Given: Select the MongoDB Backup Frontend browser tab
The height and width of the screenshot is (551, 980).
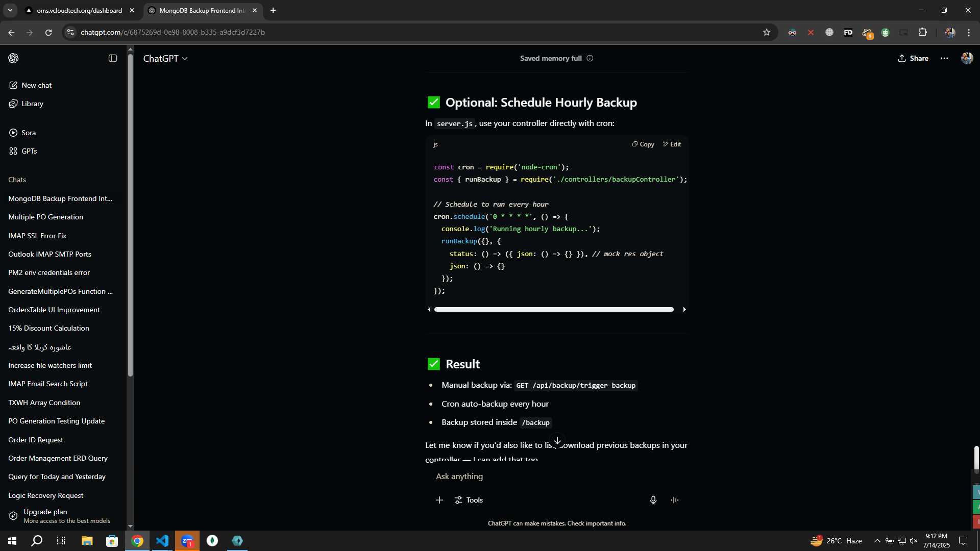Looking at the screenshot, I should [x=202, y=10].
